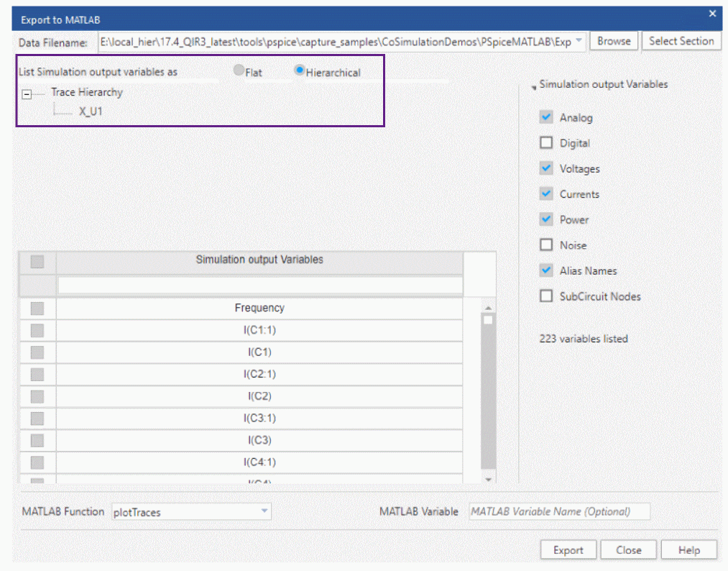Screen dimensions: 728x571
Task: Click the variable filter box under table header
Action: pyautogui.click(x=260, y=285)
